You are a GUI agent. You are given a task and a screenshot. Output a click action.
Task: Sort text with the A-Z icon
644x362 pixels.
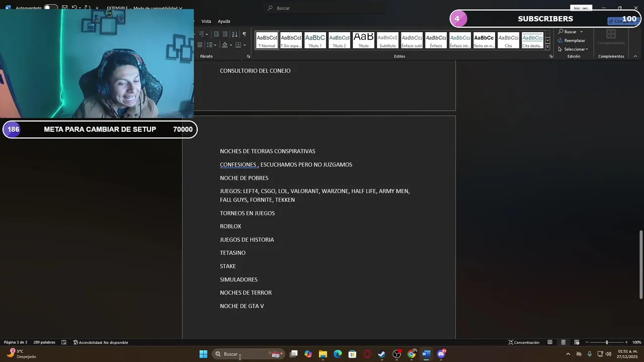tap(234, 34)
